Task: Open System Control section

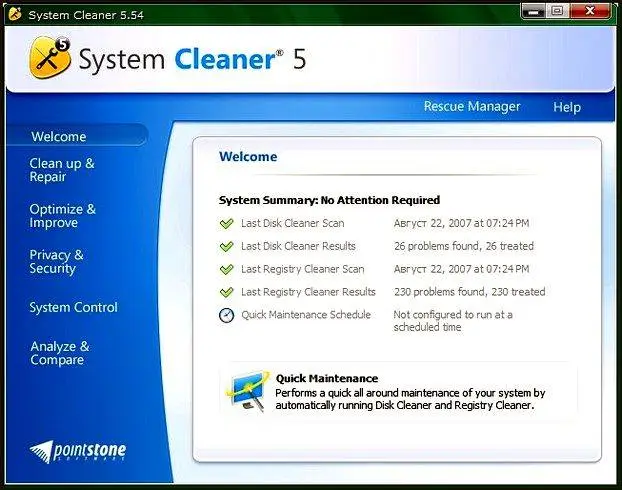Action: (73, 307)
